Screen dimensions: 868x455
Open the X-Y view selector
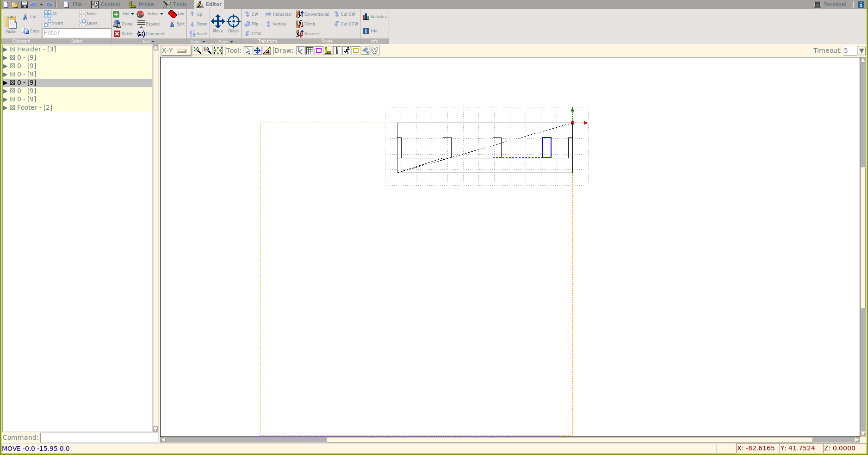[x=175, y=50]
